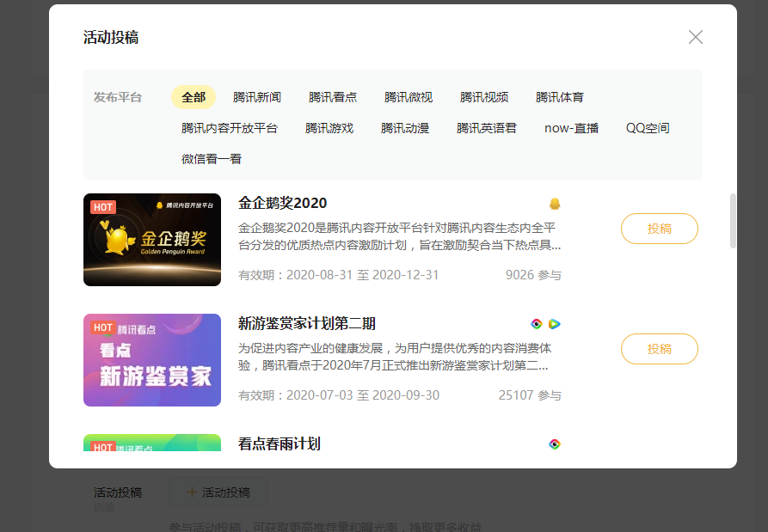This screenshot has width=768, height=532.
Task: Filter by QQ空间 platform
Action: [648, 128]
